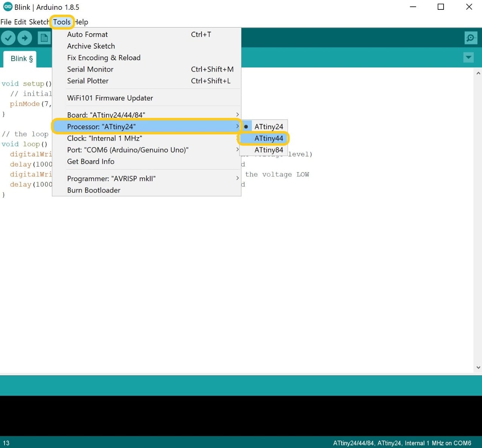Expand the Port COM6 submenu
The height and width of the screenshot is (448, 482).
click(146, 150)
